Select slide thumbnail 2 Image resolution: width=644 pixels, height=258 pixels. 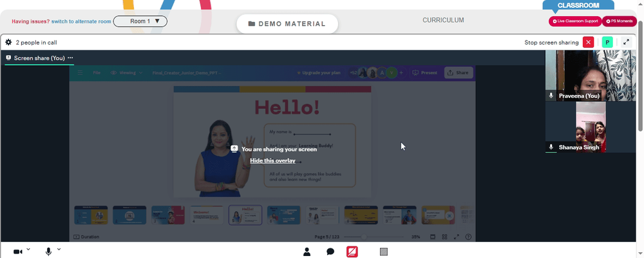(x=129, y=215)
